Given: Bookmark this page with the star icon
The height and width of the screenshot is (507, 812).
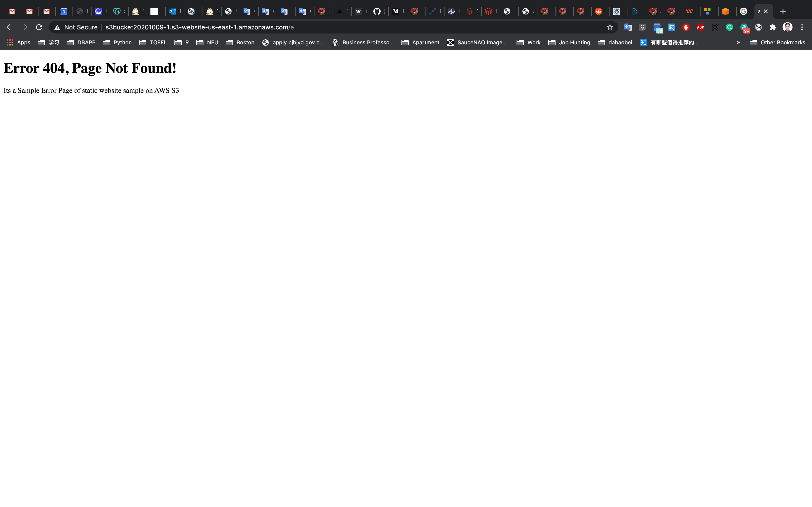Looking at the screenshot, I should click(610, 27).
